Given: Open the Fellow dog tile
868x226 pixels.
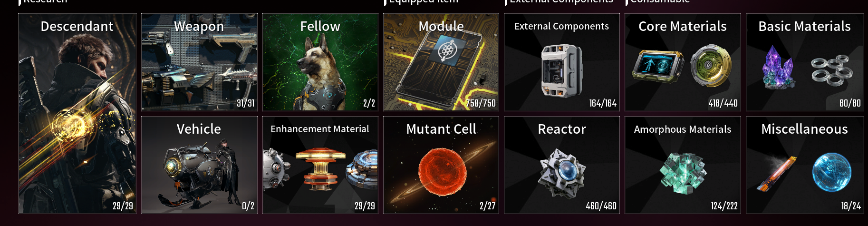Looking at the screenshot, I should [x=320, y=62].
